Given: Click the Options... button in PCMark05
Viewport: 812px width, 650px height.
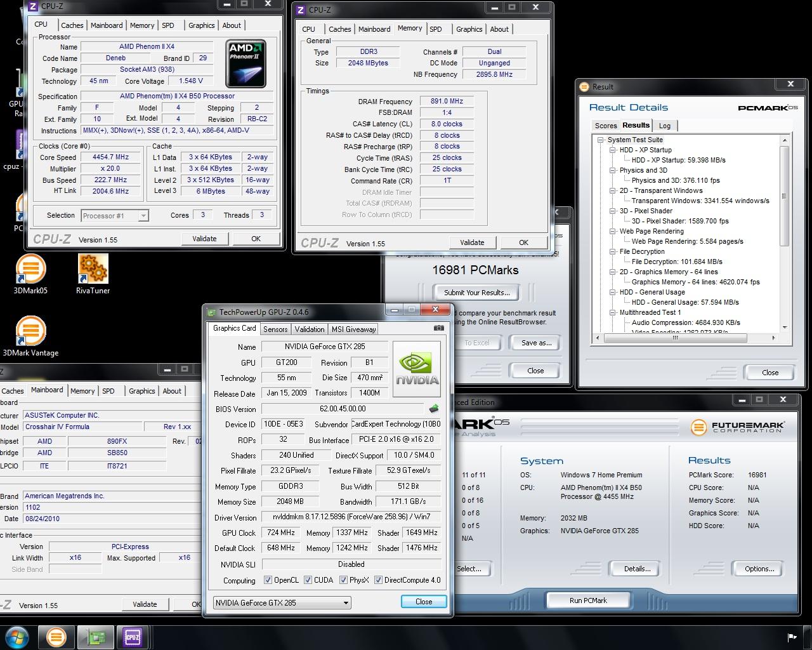Looking at the screenshot, I should click(759, 569).
